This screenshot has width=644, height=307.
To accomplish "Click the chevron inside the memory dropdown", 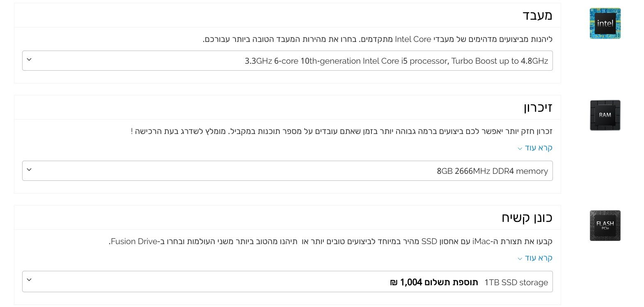I will pos(29,169).
